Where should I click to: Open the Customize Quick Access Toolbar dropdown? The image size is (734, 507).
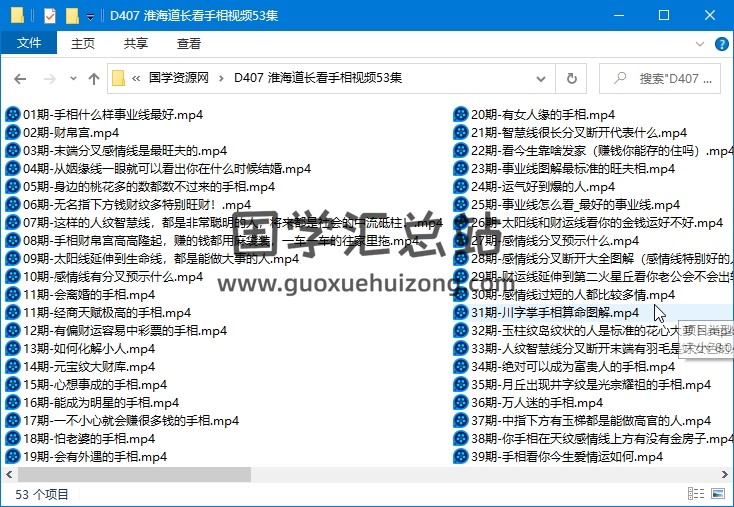(x=90, y=17)
